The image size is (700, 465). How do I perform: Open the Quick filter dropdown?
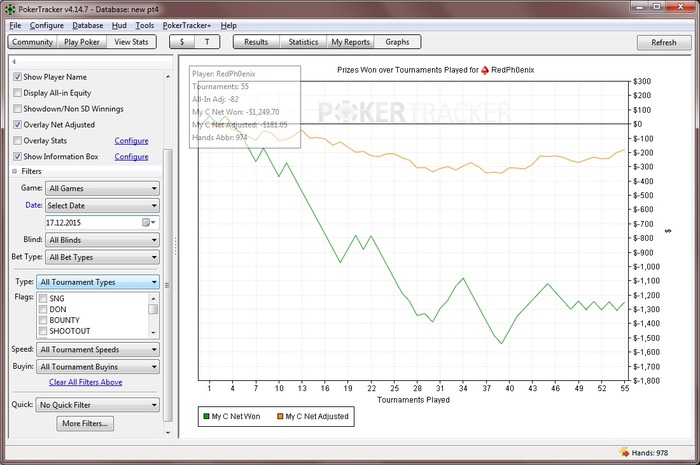98,405
